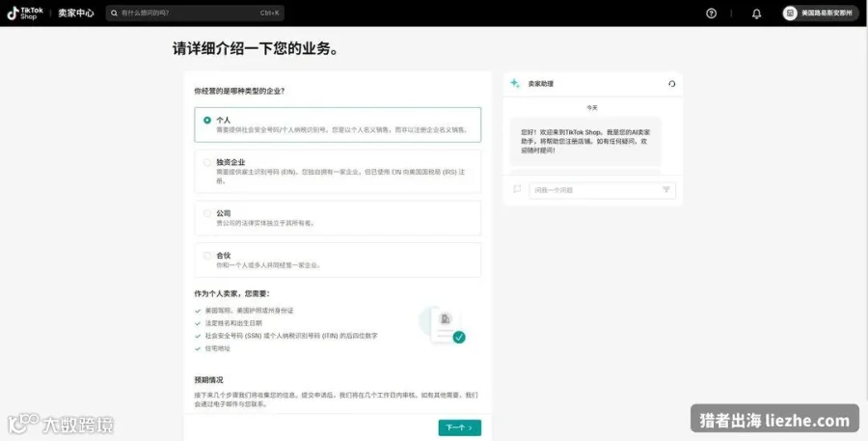Click the 美国路易斯安那州 account name
This screenshot has width=868, height=441.
(x=827, y=13)
